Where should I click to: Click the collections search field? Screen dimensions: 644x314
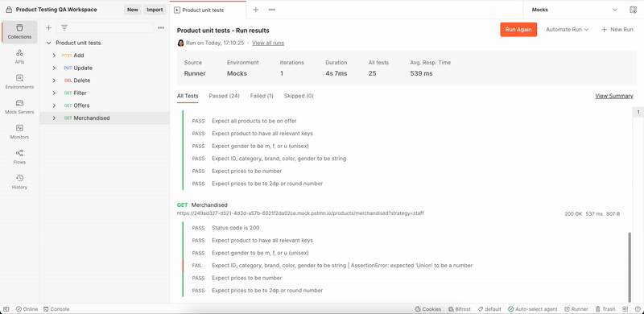tap(105, 28)
